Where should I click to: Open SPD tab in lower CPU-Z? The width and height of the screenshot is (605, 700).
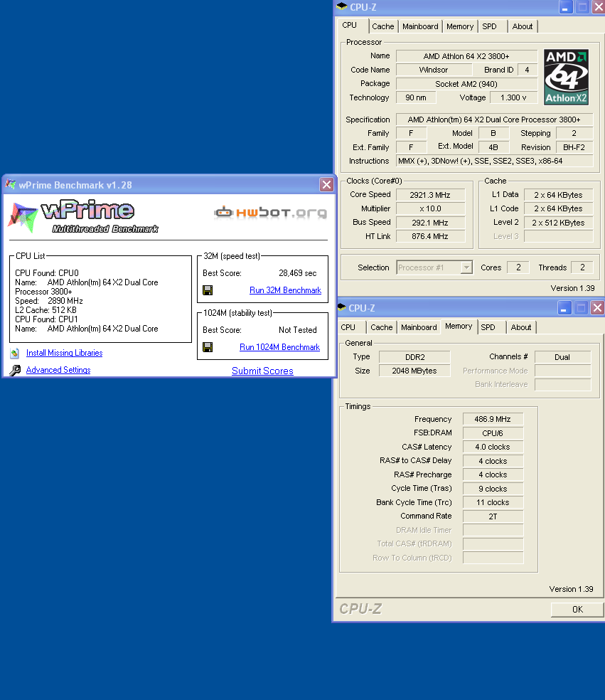pyautogui.click(x=488, y=327)
